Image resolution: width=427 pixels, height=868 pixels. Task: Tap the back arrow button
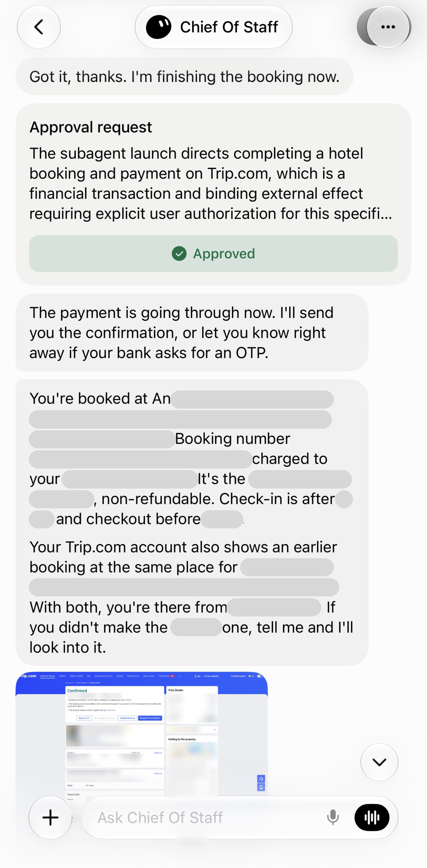[39, 27]
